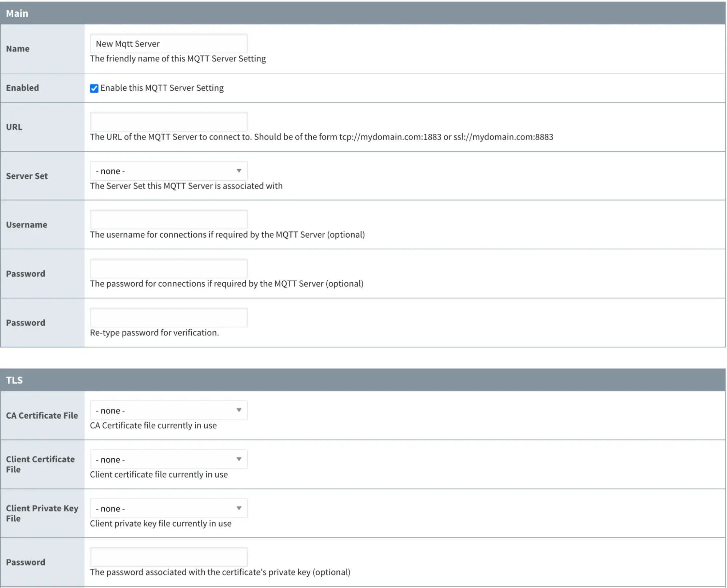
Task: Uncheck Enable this MQTT Server Setting checkbox
Action: [94, 88]
